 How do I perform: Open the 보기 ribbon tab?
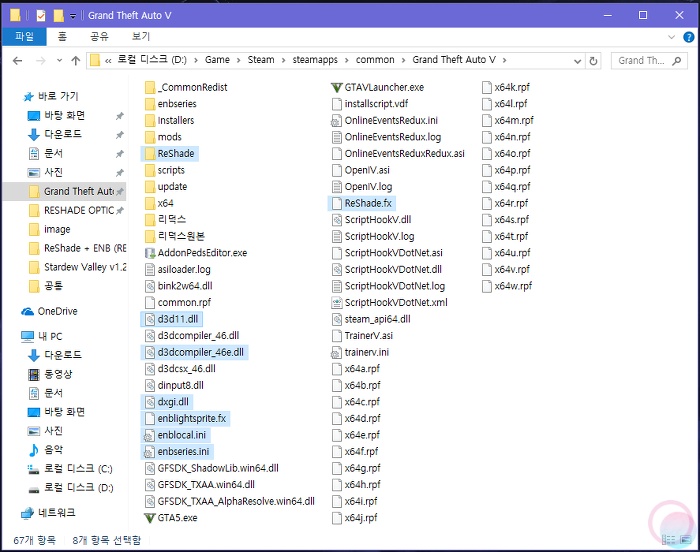tap(141, 37)
